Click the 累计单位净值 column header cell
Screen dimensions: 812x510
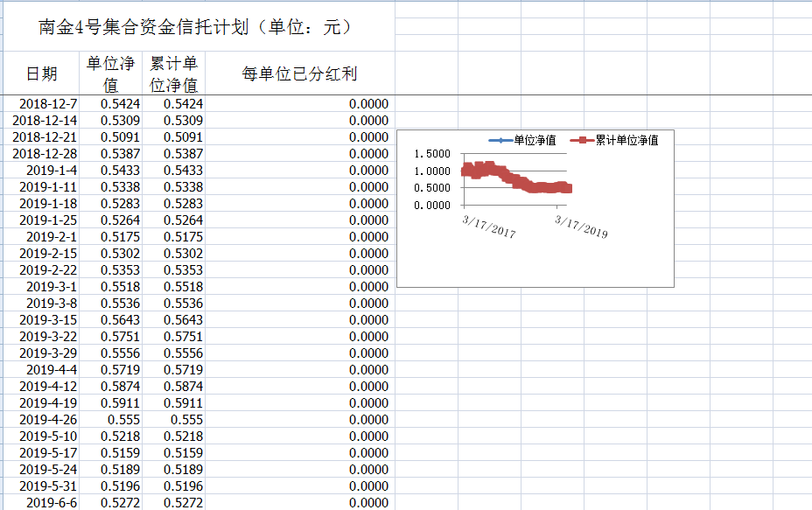(x=173, y=73)
